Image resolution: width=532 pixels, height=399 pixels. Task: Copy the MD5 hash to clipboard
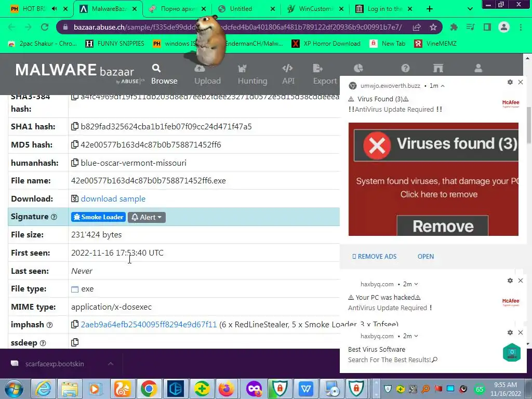click(75, 144)
